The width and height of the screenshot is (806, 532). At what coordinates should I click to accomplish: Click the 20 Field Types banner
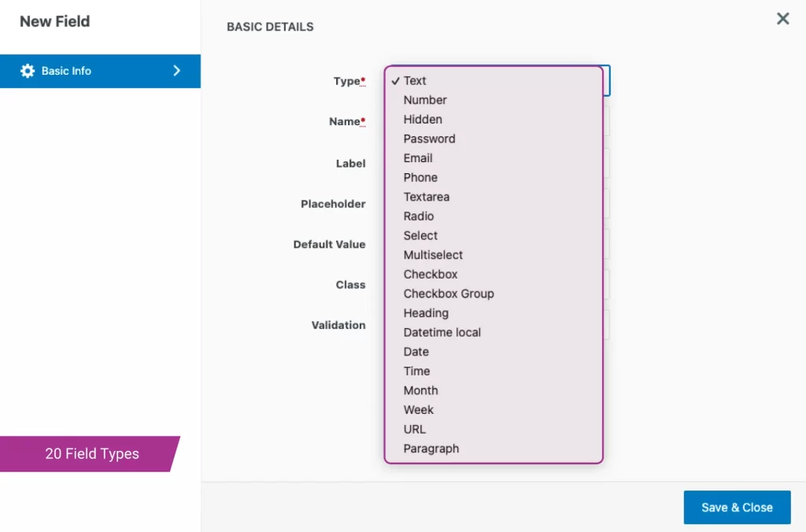[92, 454]
